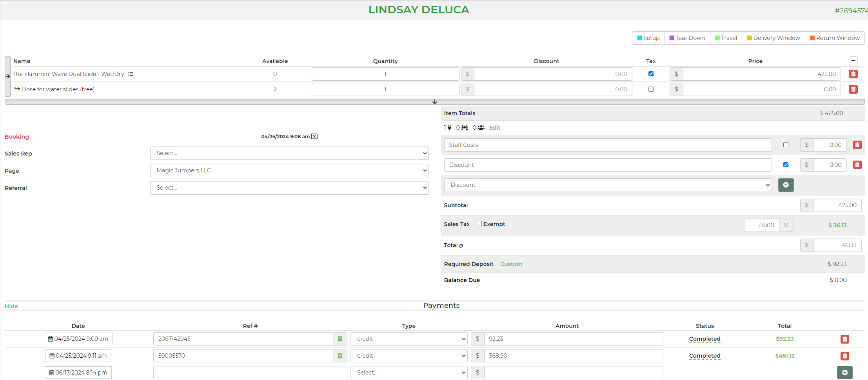Check the Sales Tax Exempt box

(479, 224)
